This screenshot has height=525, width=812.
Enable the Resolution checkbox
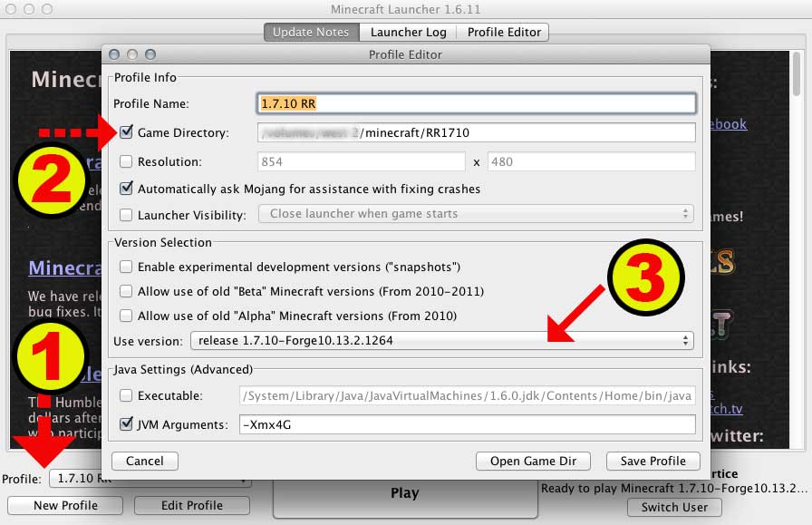(x=126, y=161)
